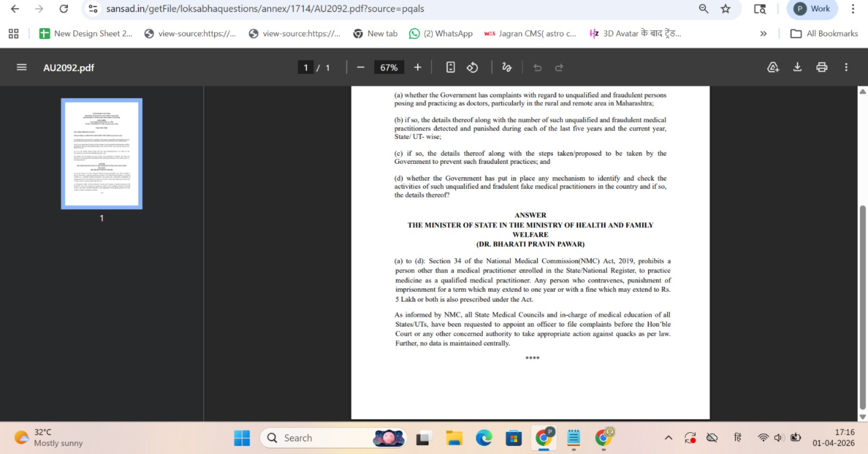This screenshot has height=454, width=868.
Task: Open Wi-Fi network settings in tray
Action: 763,438
